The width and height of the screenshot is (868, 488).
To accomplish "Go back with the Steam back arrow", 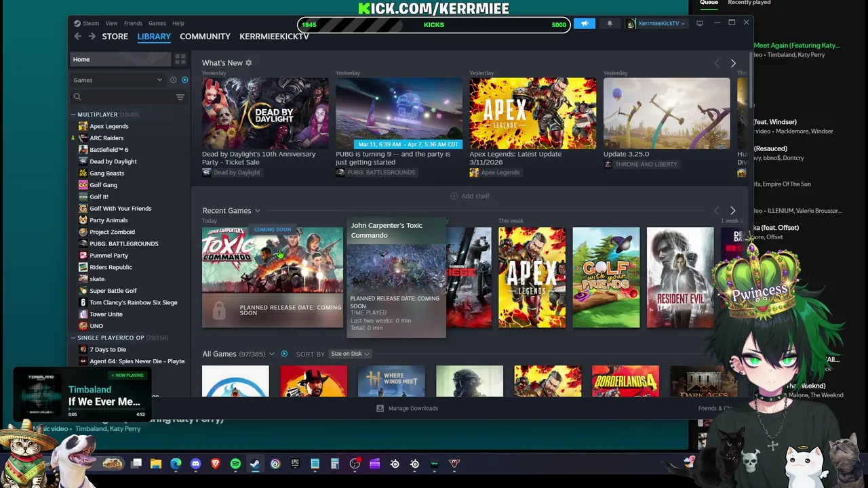I will pyautogui.click(x=77, y=37).
